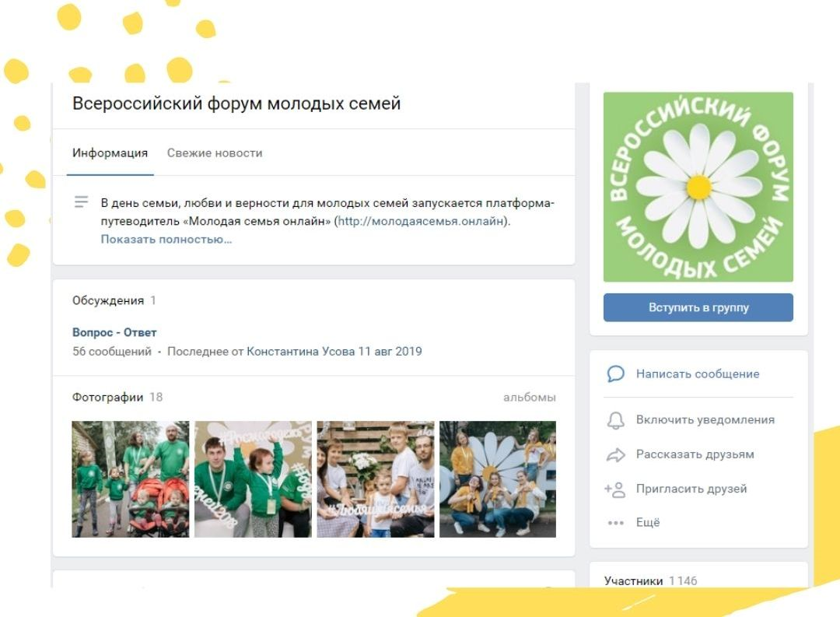Open Константина Усова profile link
The image size is (840, 617).
pos(300,352)
